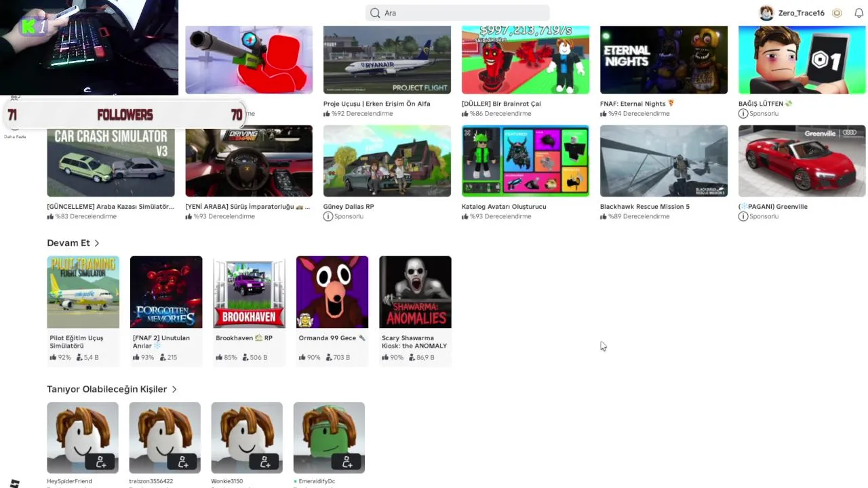Screen dimensions: 868x488
Task: Expand the Devam Et section chevron
Action: coord(97,243)
